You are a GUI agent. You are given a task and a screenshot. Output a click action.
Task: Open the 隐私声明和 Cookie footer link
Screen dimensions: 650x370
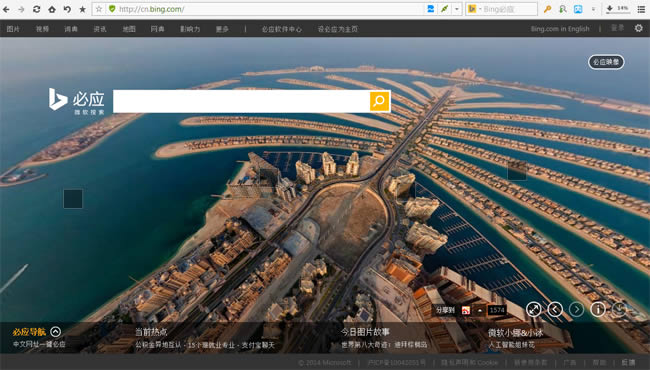click(x=469, y=363)
